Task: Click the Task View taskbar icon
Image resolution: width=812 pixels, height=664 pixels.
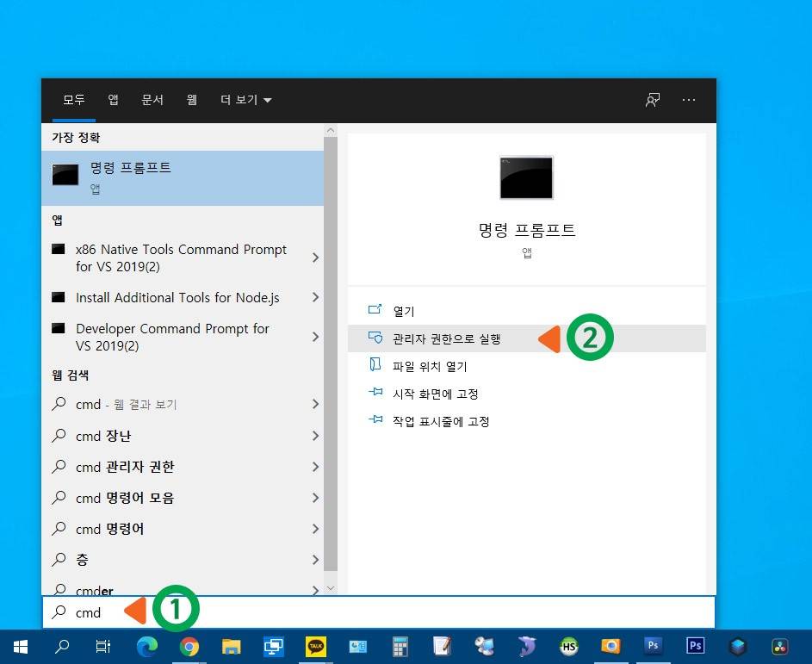Action: (103, 647)
